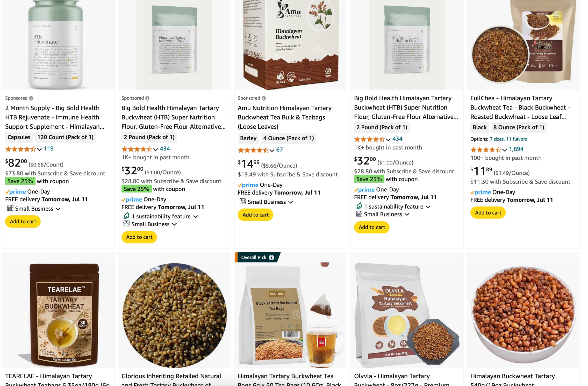Choose the 8 Ounce (Pack of 1) size
This screenshot has height=386, width=588.
(519, 127)
